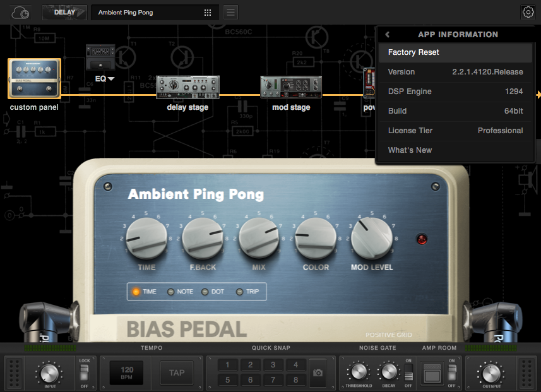Image resolution: width=541 pixels, height=392 pixels.
Task: Open the DELAY pedal type selector
Action: click(64, 13)
